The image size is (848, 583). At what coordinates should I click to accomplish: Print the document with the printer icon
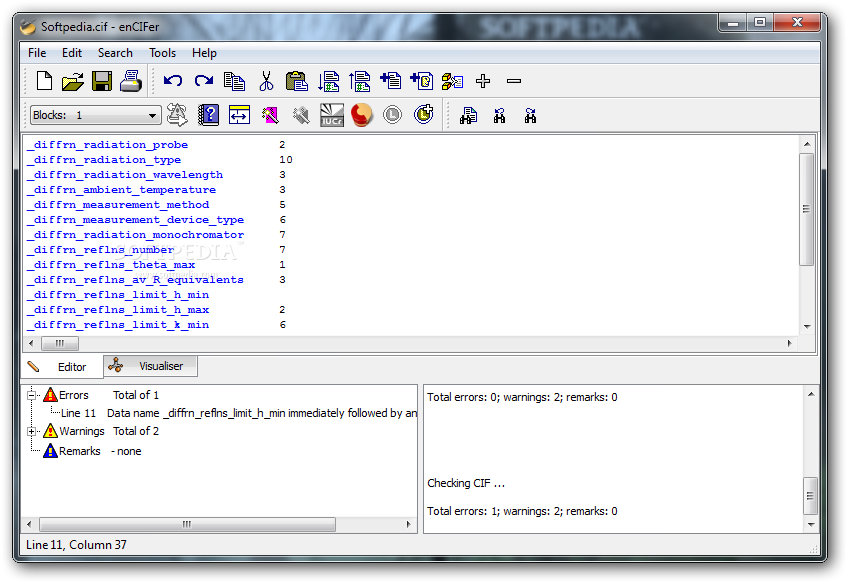[x=131, y=82]
